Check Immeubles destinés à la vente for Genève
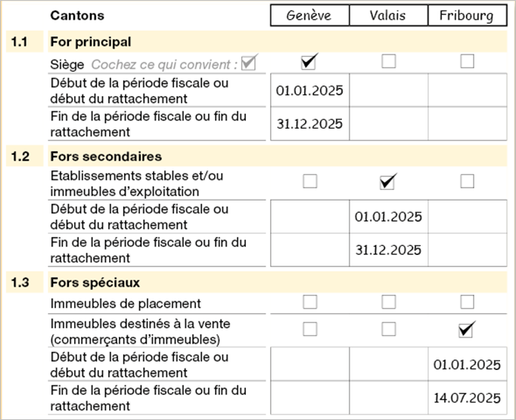The image size is (516, 420). (x=309, y=329)
